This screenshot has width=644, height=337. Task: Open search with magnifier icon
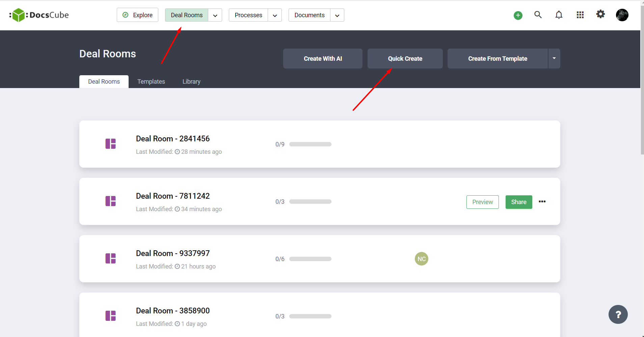[538, 15]
